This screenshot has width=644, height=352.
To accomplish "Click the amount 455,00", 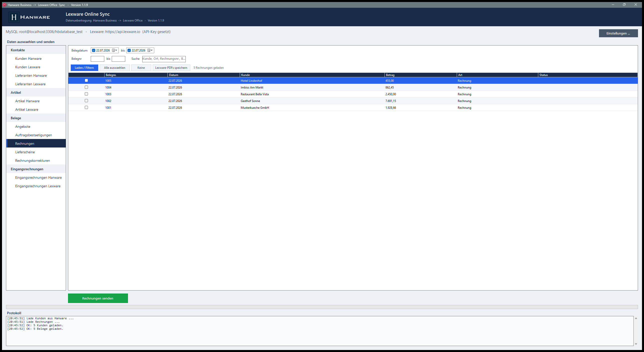I will [389, 81].
